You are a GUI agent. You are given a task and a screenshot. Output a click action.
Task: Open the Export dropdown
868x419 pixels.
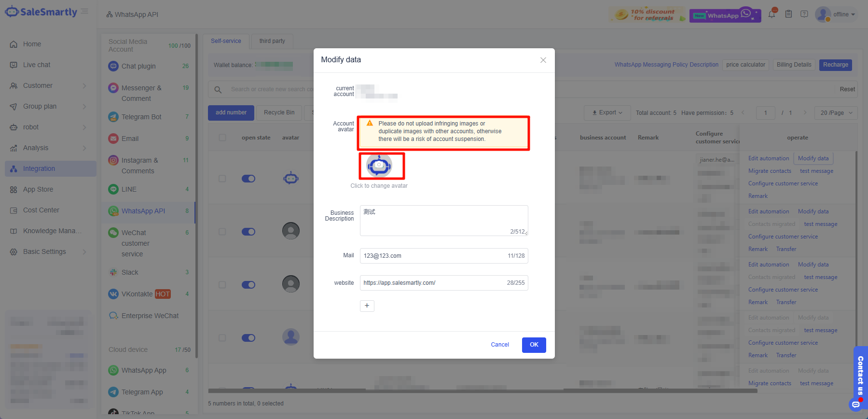[607, 113]
